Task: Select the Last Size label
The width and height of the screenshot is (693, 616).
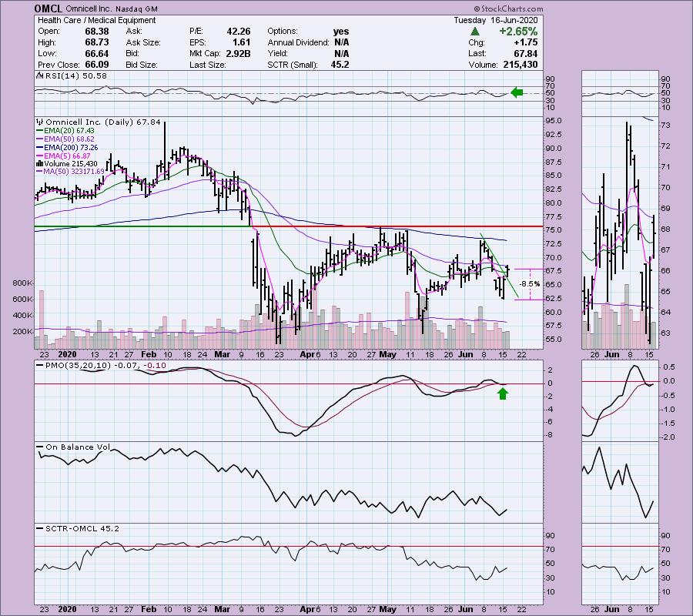Action: (208, 65)
